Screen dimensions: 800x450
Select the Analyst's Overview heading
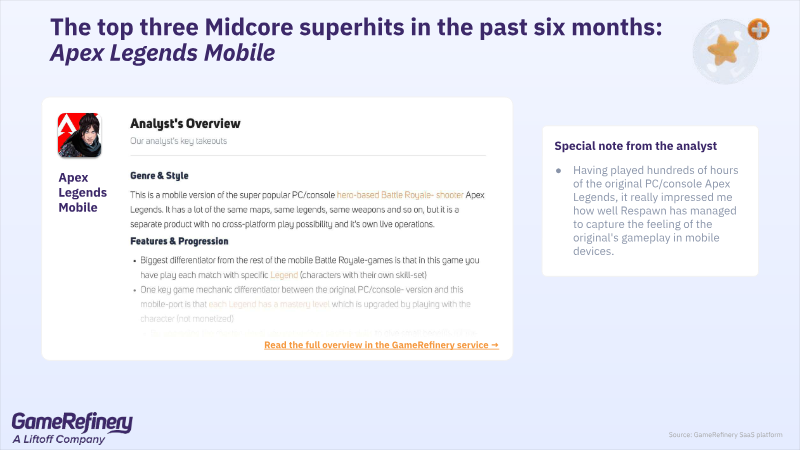click(185, 123)
